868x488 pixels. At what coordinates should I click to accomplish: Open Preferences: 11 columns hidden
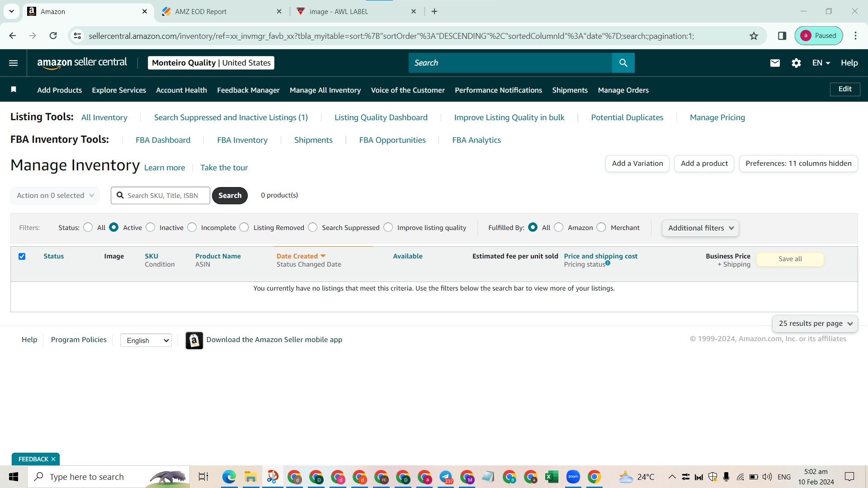[x=798, y=164]
